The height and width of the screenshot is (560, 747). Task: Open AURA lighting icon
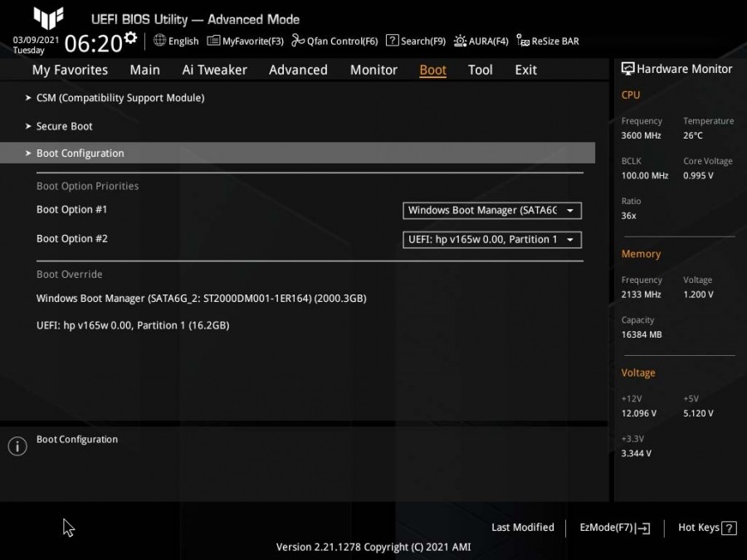[x=460, y=41]
